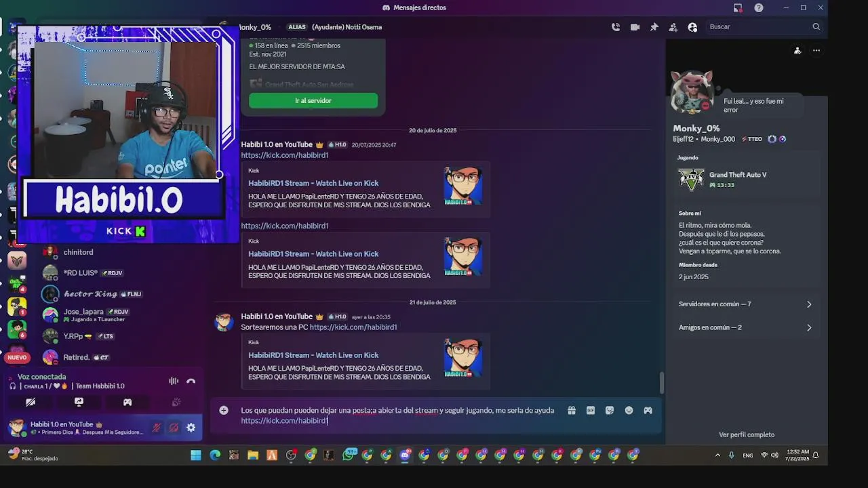Open the emoji picker
The image size is (868, 488).
point(629,410)
